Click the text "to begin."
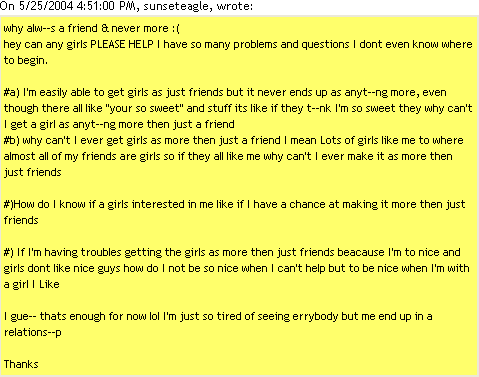This screenshot has height=377, width=479. [x=26, y=60]
